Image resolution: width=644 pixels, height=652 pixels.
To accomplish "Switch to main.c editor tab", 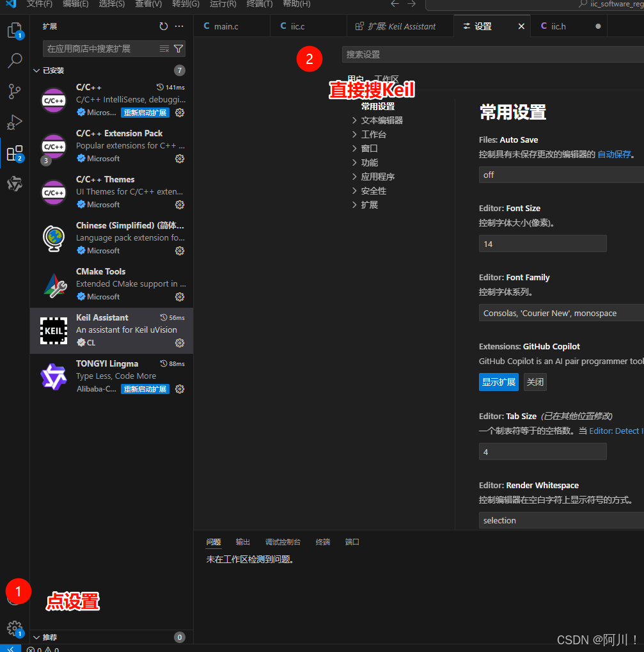I will click(x=232, y=26).
